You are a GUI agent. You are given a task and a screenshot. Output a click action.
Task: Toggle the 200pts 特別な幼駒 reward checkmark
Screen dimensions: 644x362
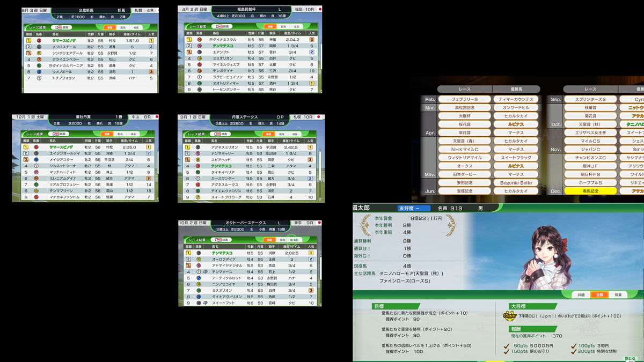click(x=573, y=352)
